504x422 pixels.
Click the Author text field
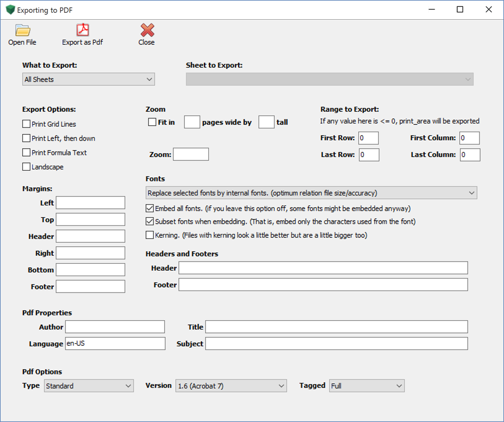pyautogui.click(x=115, y=327)
